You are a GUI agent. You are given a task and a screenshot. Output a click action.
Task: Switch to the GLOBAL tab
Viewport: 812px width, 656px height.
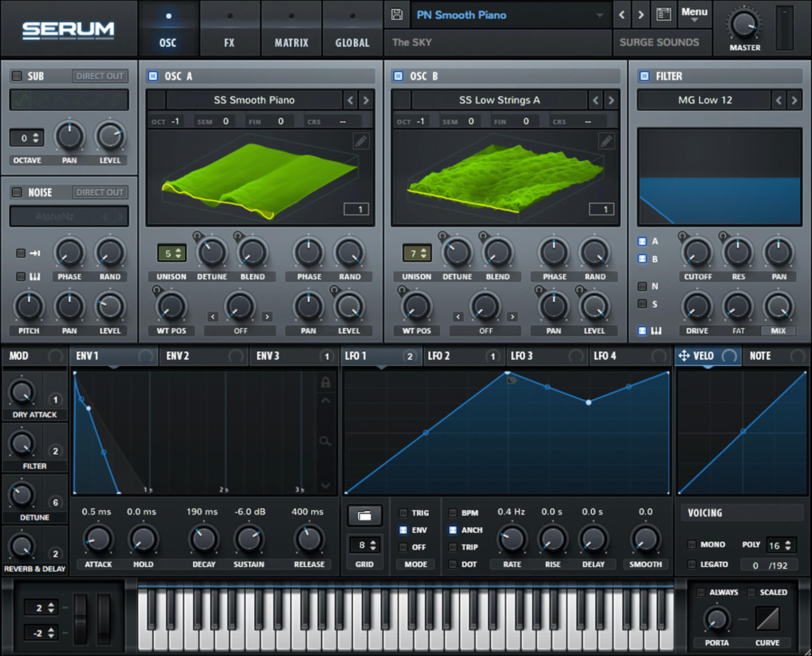tap(352, 29)
